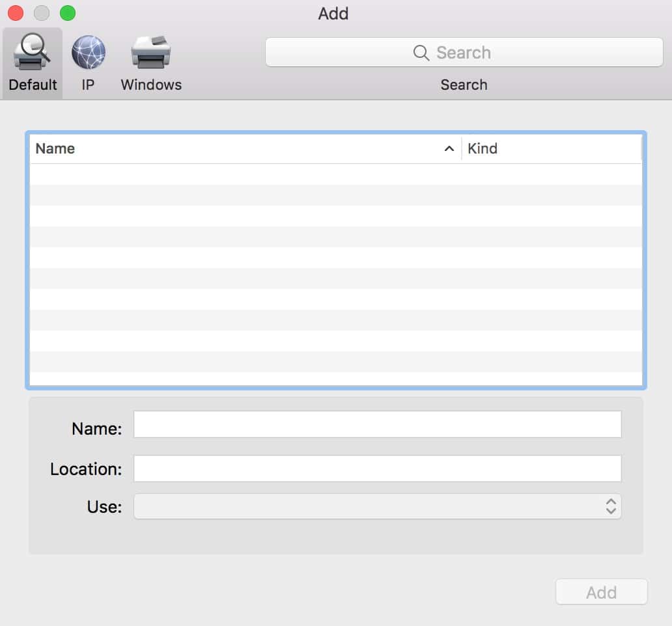Viewport: 672px width, 626px height.
Task: Close the Add window with red button
Action: pos(16,13)
